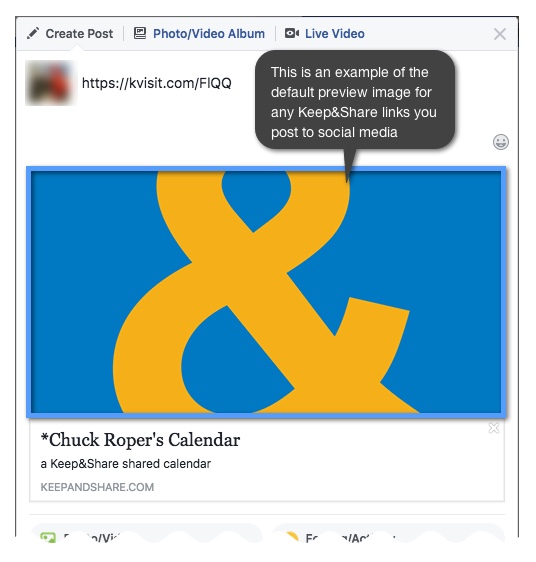Click the pencil icon beside Create Post
The width and height of the screenshot is (536, 562).
[33, 33]
